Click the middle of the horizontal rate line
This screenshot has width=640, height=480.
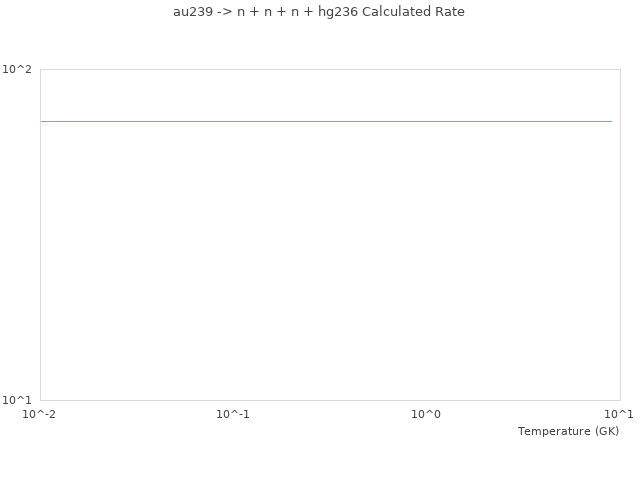click(x=326, y=121)
